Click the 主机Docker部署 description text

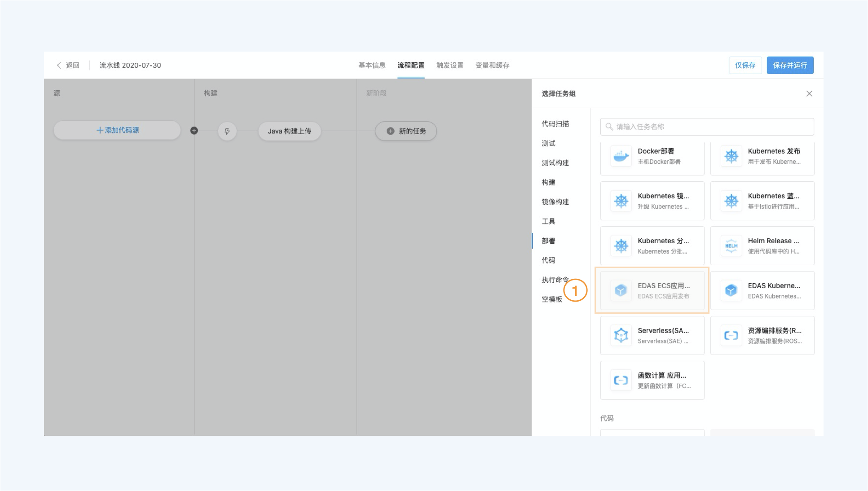click(659, 162)
